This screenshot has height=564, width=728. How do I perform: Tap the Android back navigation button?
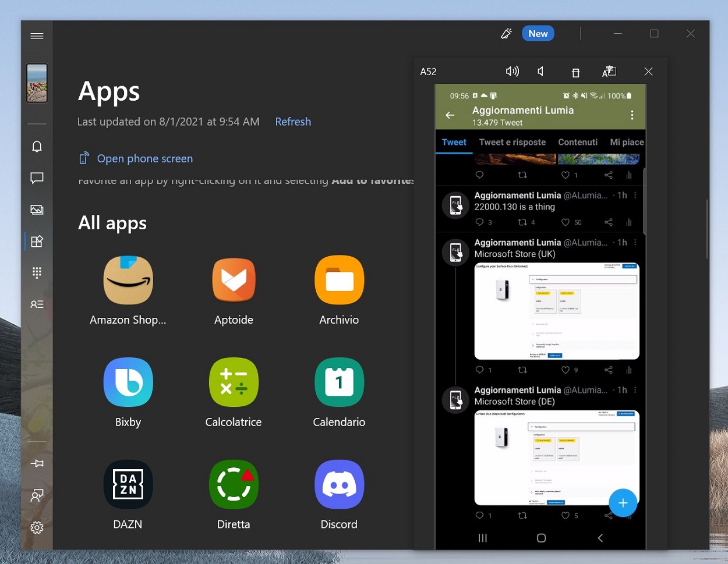coord(600,538)
